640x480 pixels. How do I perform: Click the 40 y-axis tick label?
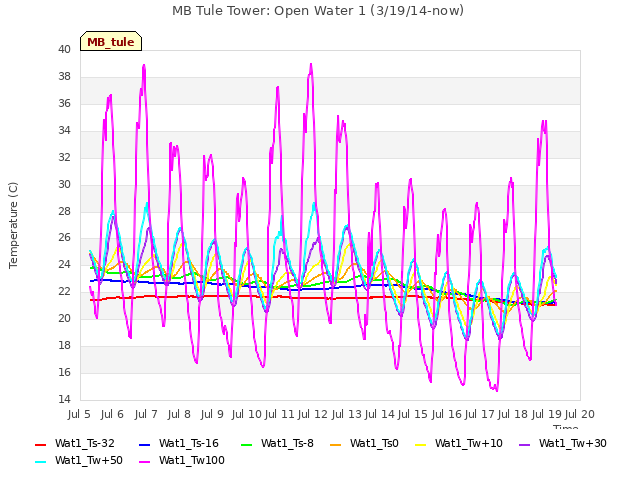point(64,50)
